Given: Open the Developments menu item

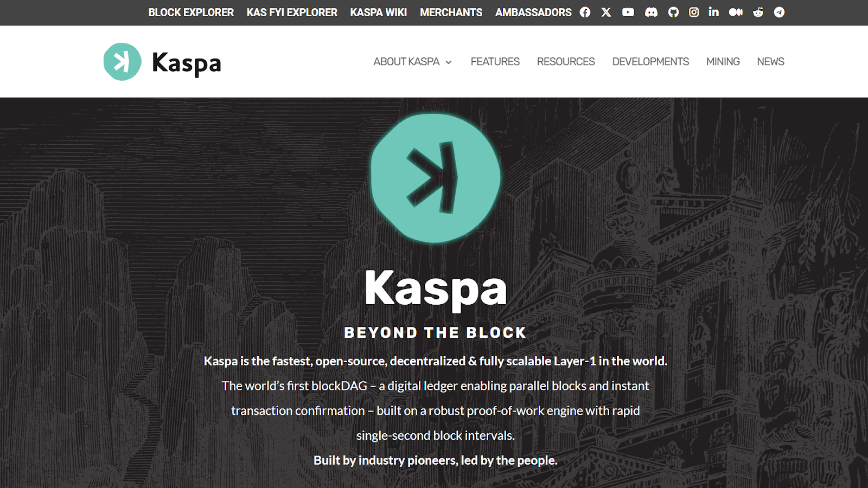Looking at the screenshot, I should click(x=650, y=62).
